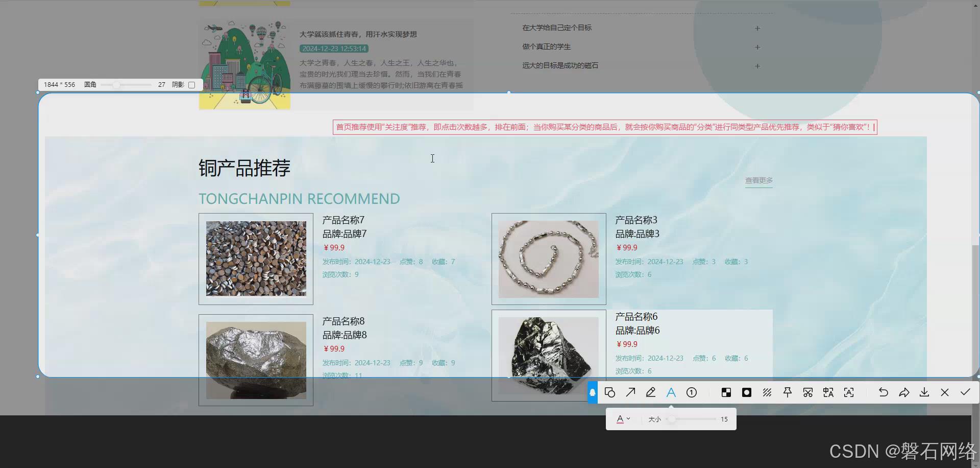Expand the 做个真正的学生 accordion item
The image size is (980, 468).
757,47
